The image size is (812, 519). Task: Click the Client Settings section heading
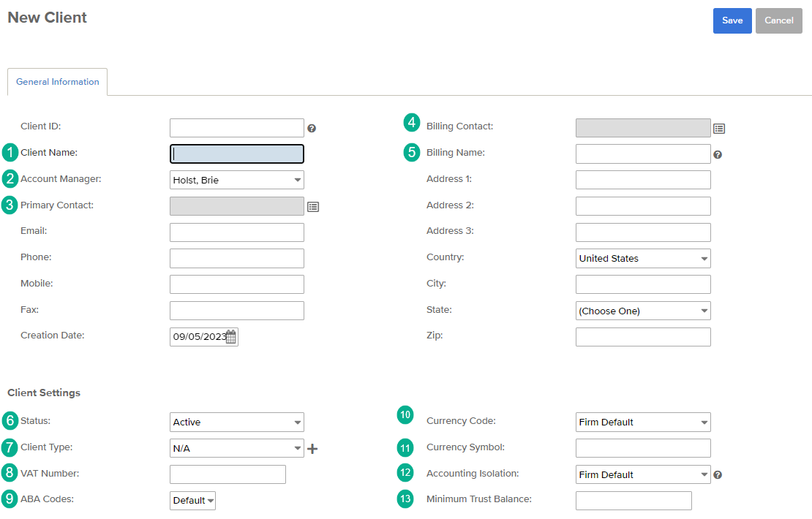click(44, 393)
